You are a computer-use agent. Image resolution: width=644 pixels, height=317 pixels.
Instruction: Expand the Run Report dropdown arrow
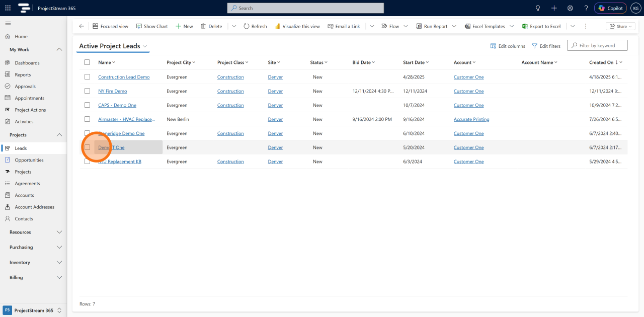pyautogui.click(x=454, y=26)
